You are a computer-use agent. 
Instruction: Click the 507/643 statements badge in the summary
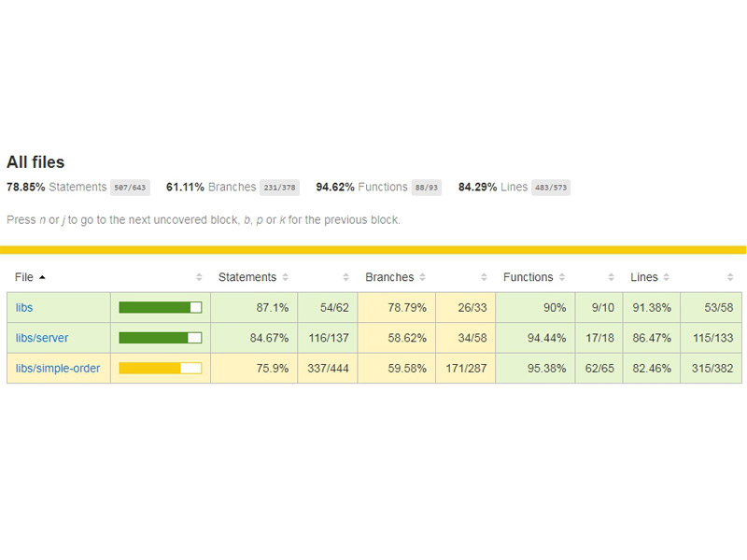tap(130, 188)
